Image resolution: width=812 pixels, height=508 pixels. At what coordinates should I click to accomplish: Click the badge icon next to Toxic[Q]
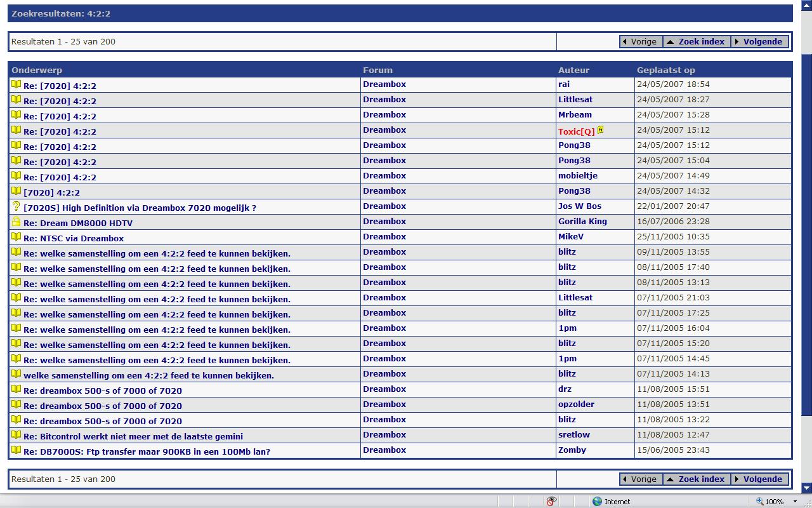point(600,130)
